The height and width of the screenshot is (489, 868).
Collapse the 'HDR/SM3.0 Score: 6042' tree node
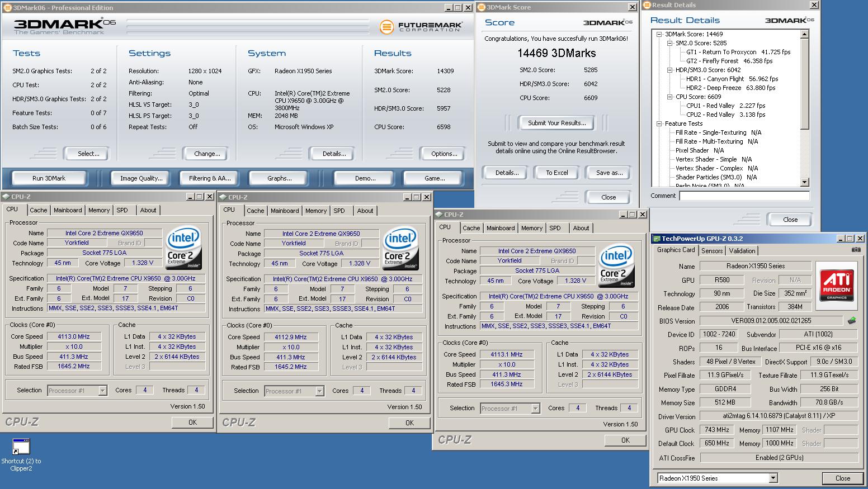(x=669, y=70)
